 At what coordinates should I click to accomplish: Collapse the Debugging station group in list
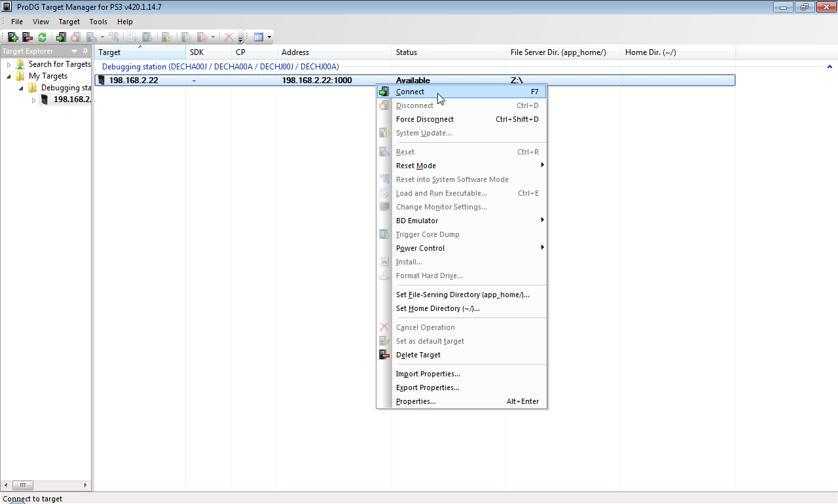[x=829, y=67]
